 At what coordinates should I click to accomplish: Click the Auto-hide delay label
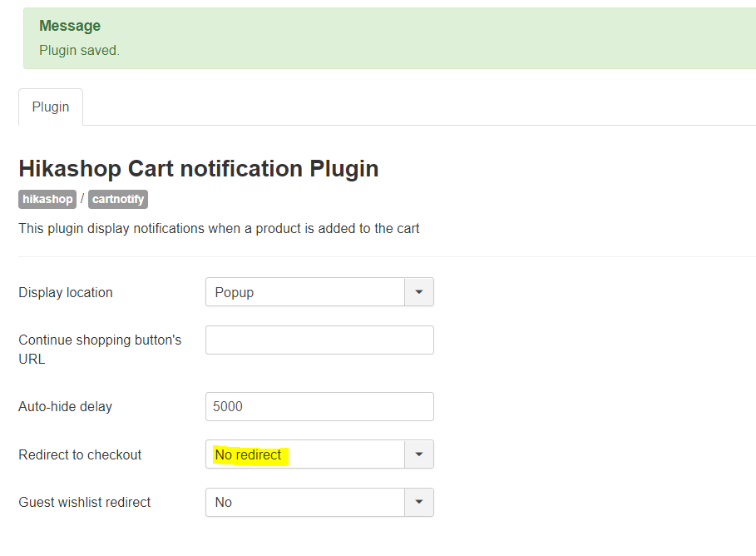click(x=65, y=407)
